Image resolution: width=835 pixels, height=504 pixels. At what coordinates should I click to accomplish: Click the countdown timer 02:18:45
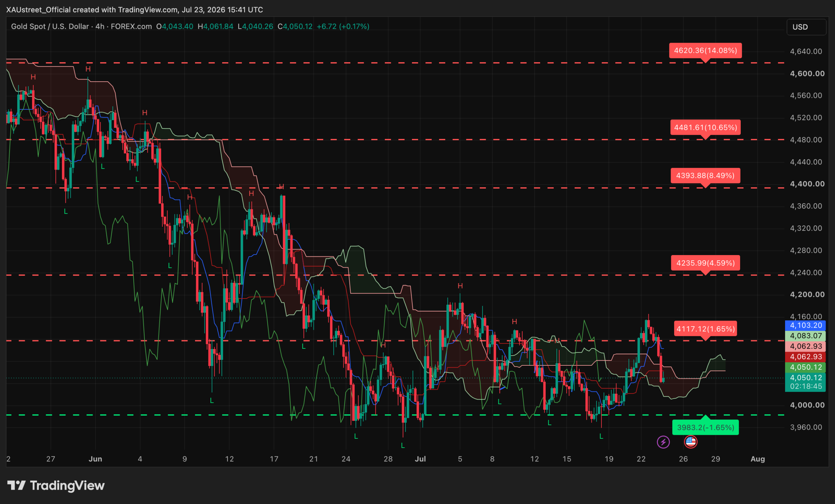[x=806, y=386]
